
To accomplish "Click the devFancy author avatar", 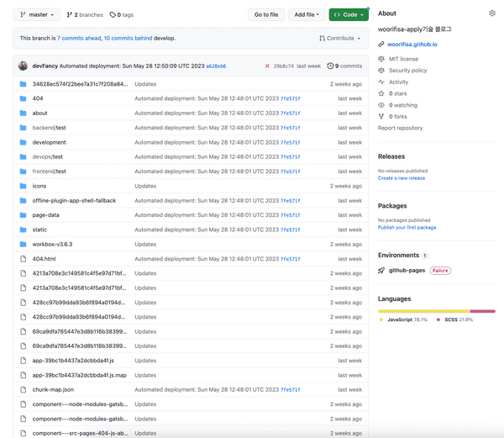I will 24,66.
